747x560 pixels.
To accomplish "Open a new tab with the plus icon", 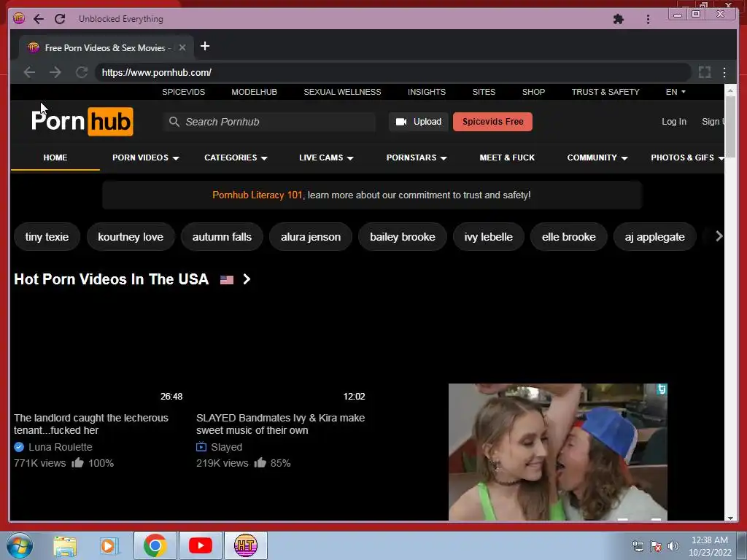I will 205,46.
